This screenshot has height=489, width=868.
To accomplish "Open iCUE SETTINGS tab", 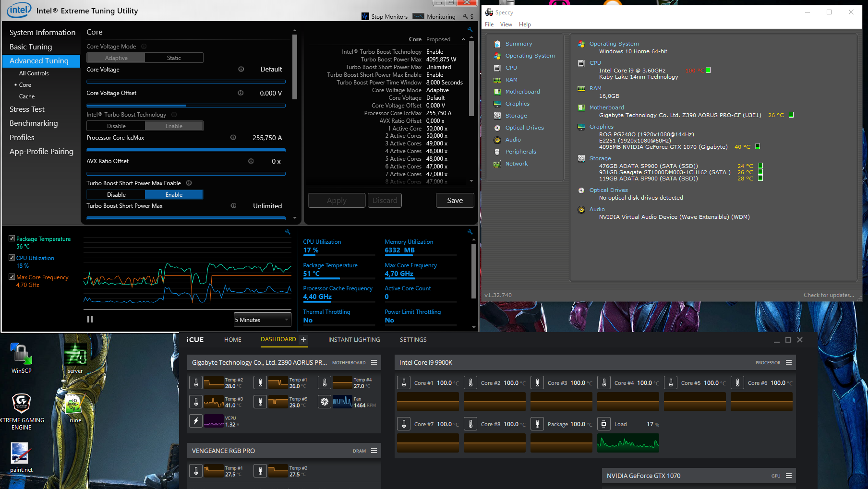I will [x=413, y=339].
